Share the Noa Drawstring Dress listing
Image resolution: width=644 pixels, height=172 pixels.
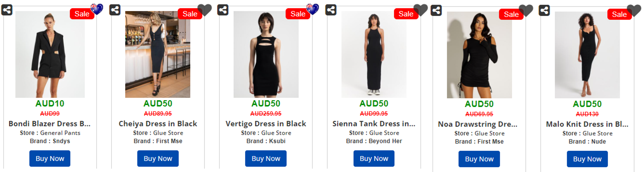[436, 11]
